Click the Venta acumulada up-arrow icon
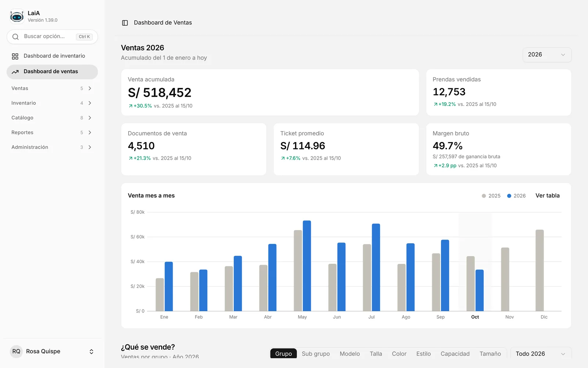The width and height of the screenshot is (588, 368). [x=130, y=106]
